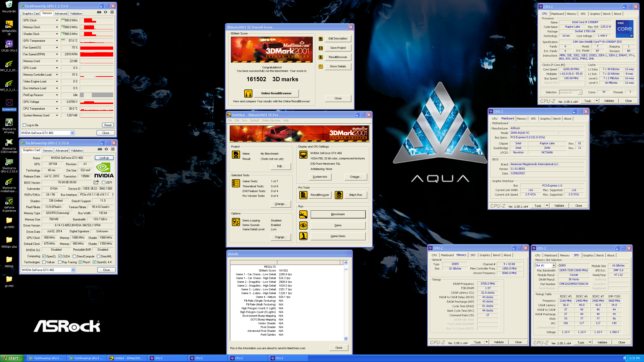Screen dimensions: 644x362
Task: Click the system tray clock
Action: pyautogui.click(x=634, y=358)
